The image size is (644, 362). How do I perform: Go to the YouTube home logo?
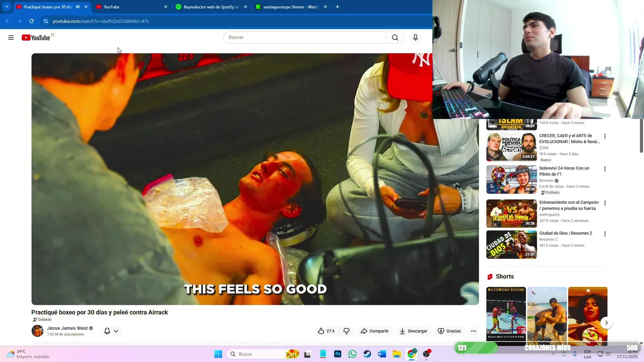pos(36,37)
